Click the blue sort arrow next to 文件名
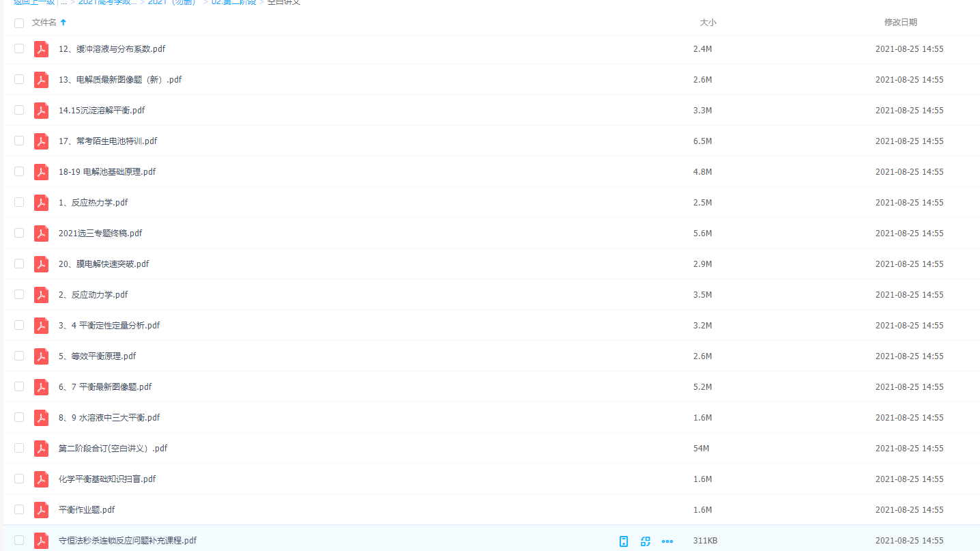 point(63,23)
